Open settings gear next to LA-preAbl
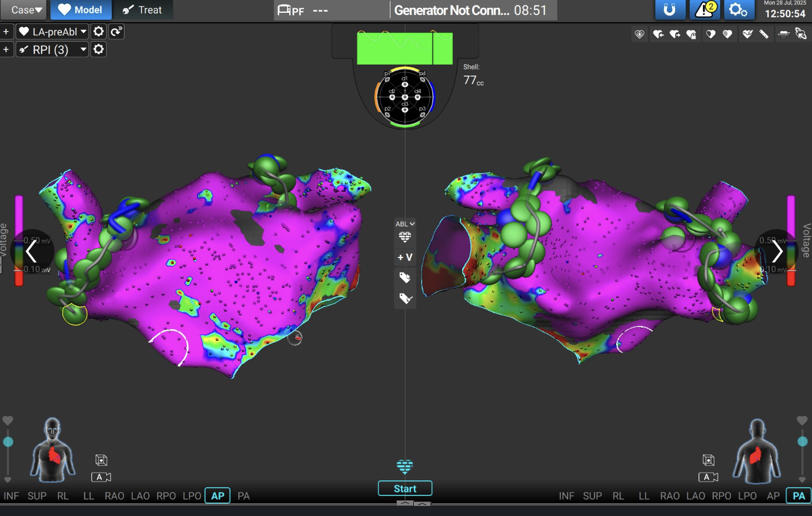 (98, 32)
